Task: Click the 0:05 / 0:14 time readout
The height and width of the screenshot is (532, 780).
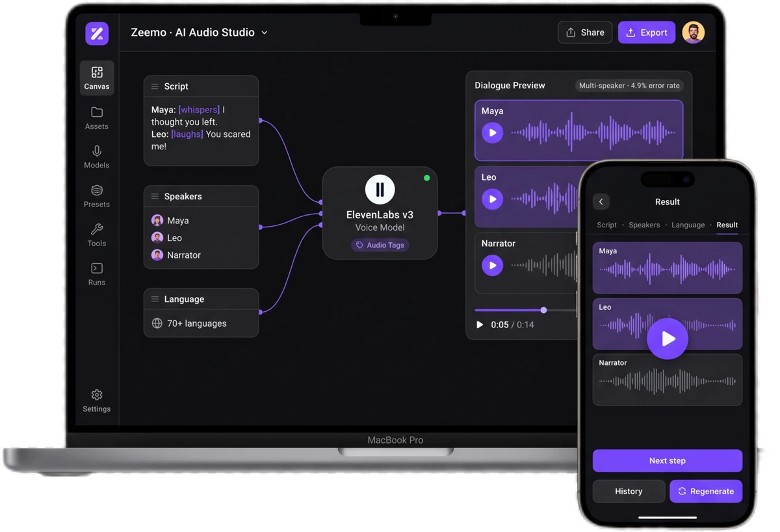Action: [512, 325]
